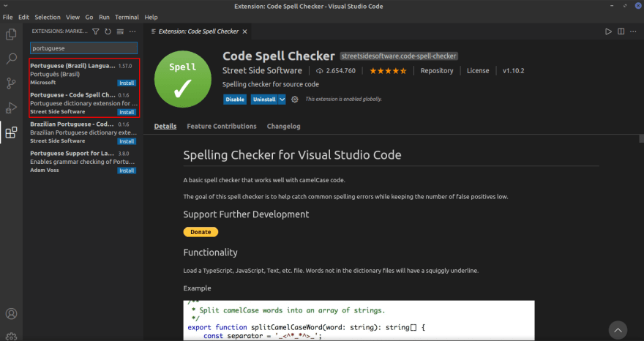Open the window menu icon in title bar
Screen dimensions: 644x341
point(6,6)
